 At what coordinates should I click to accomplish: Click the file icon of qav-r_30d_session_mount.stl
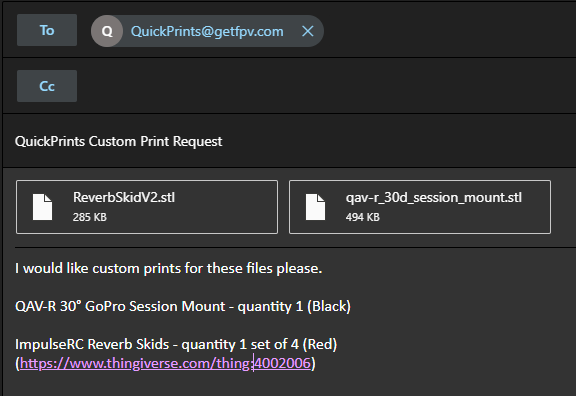pos(315,207)
